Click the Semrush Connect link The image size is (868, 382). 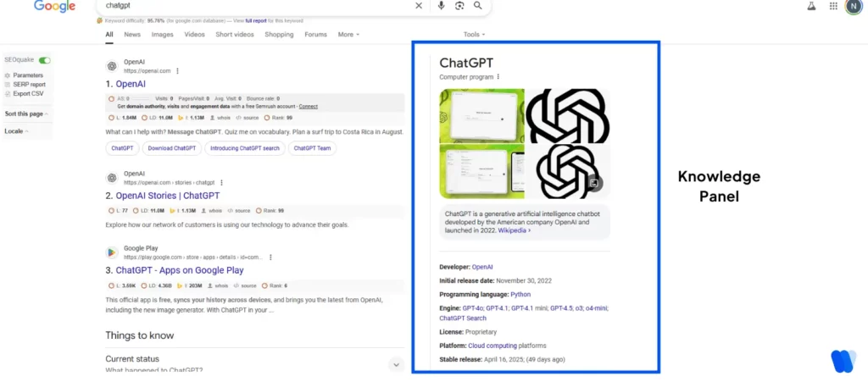[x=309, y=106]
